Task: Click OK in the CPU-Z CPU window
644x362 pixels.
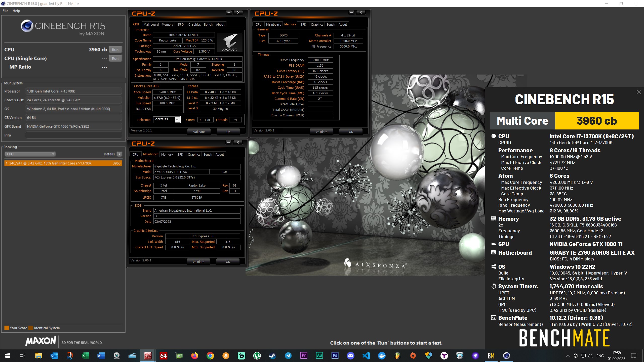Action: [228, 132]
